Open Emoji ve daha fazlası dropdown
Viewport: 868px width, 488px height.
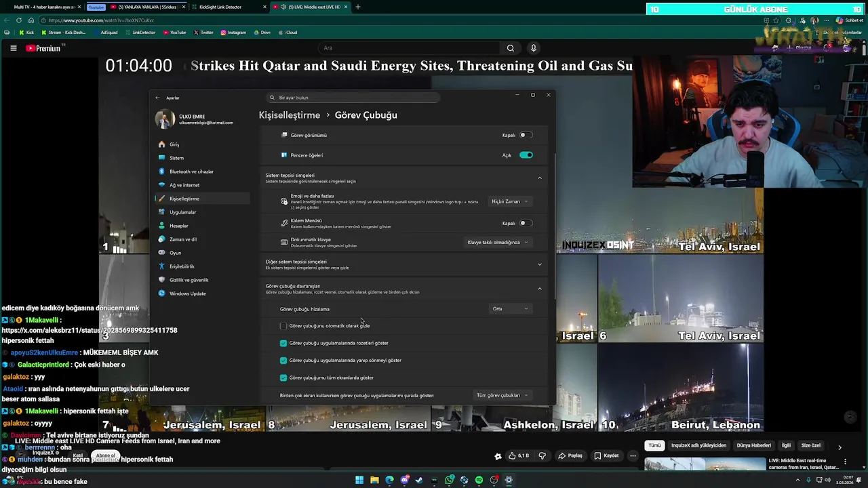510,201
